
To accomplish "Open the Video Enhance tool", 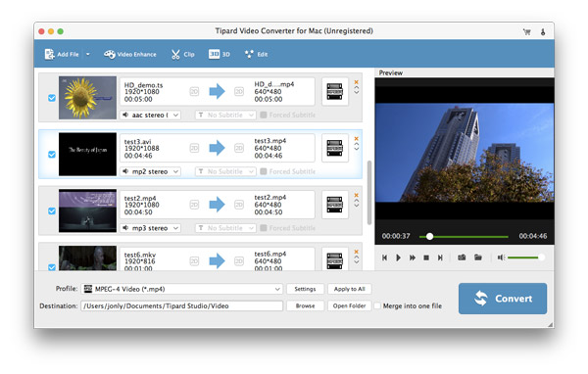I will click(130, 55).
